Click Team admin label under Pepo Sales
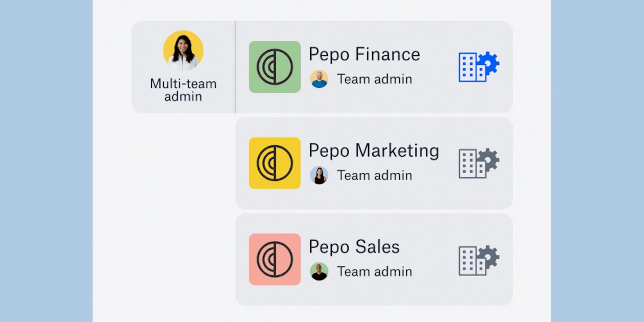Screen dimensions: 644x322 374,272
